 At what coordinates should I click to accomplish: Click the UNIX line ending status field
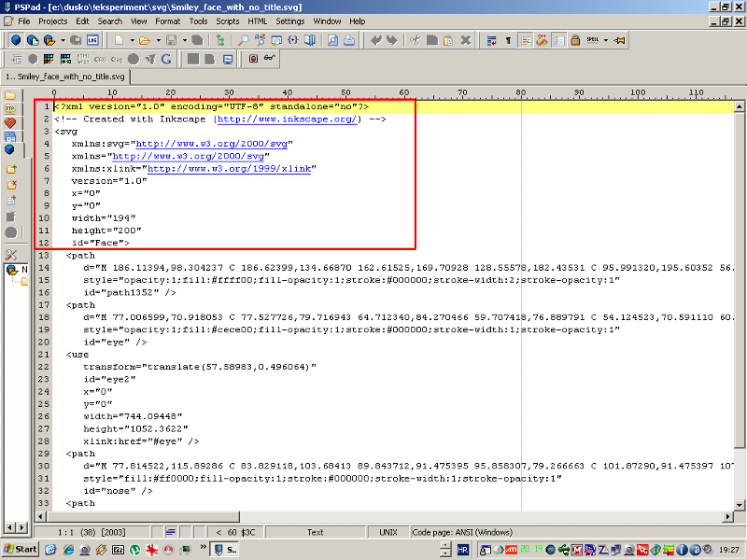point(388,532)
